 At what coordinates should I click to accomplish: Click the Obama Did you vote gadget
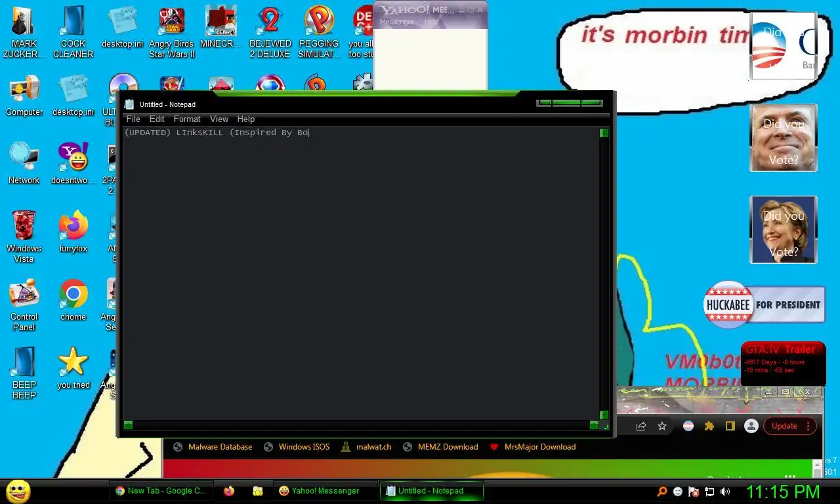click(784, 46)
